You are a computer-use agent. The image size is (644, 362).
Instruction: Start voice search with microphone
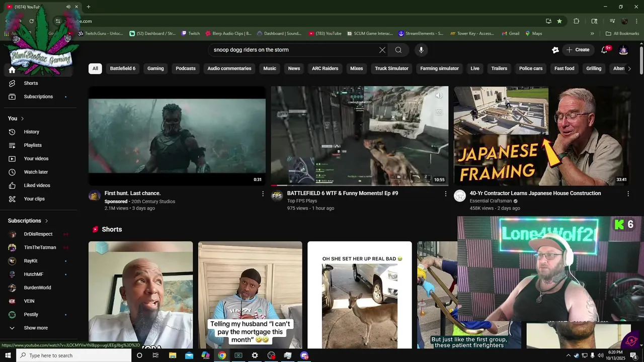coord(421,50)
